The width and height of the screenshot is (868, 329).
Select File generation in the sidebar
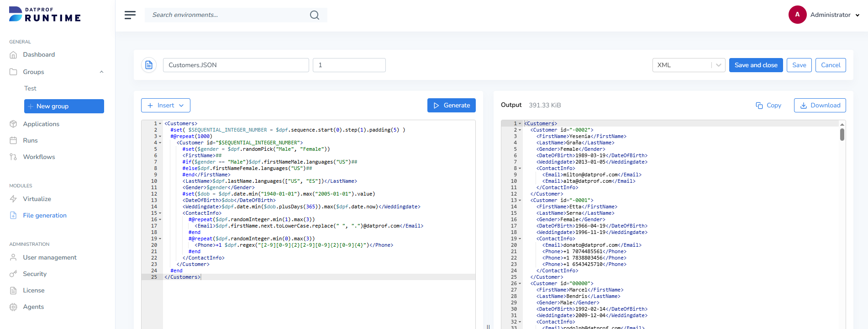(45, 215)
